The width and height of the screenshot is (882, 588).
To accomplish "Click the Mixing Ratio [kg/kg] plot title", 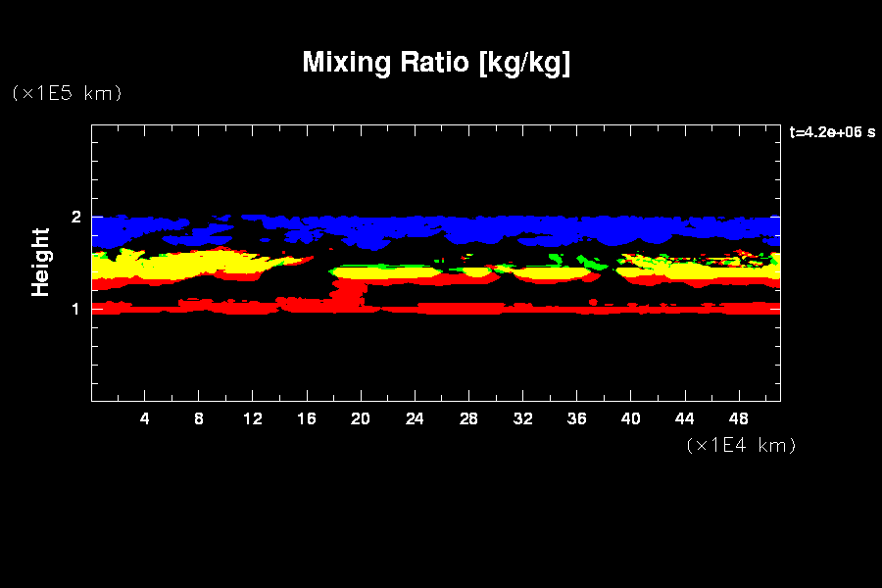I will tap(436, 63).
